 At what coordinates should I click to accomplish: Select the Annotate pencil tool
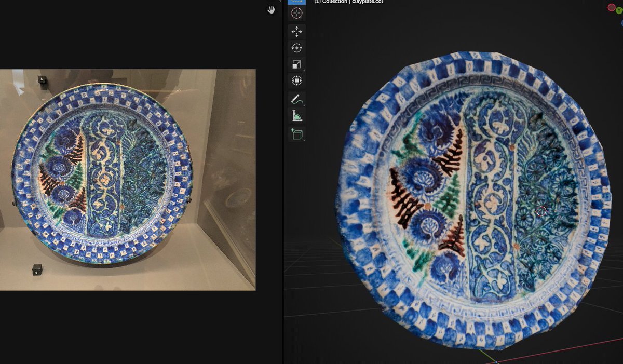pyautogui.click(x=296, y=99)
